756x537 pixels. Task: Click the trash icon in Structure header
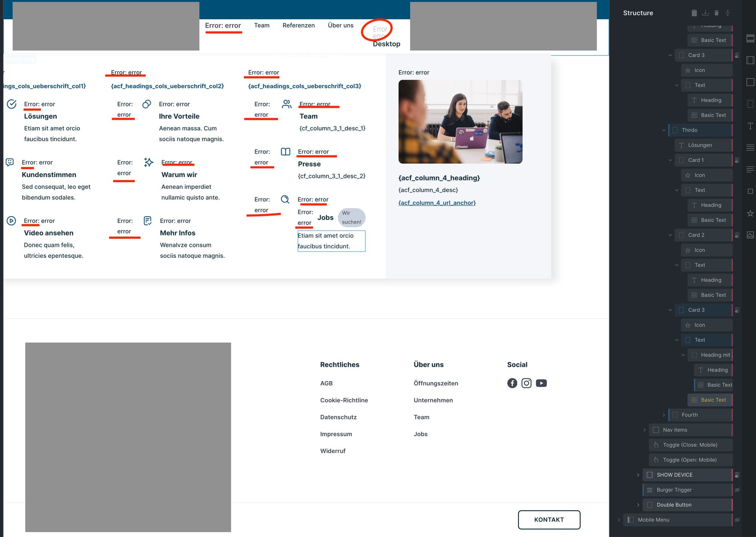717,13
